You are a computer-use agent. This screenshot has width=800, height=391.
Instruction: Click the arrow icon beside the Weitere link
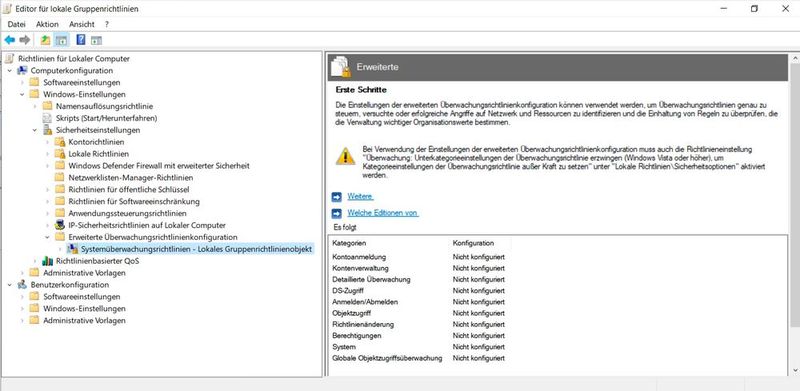[336, 197]
